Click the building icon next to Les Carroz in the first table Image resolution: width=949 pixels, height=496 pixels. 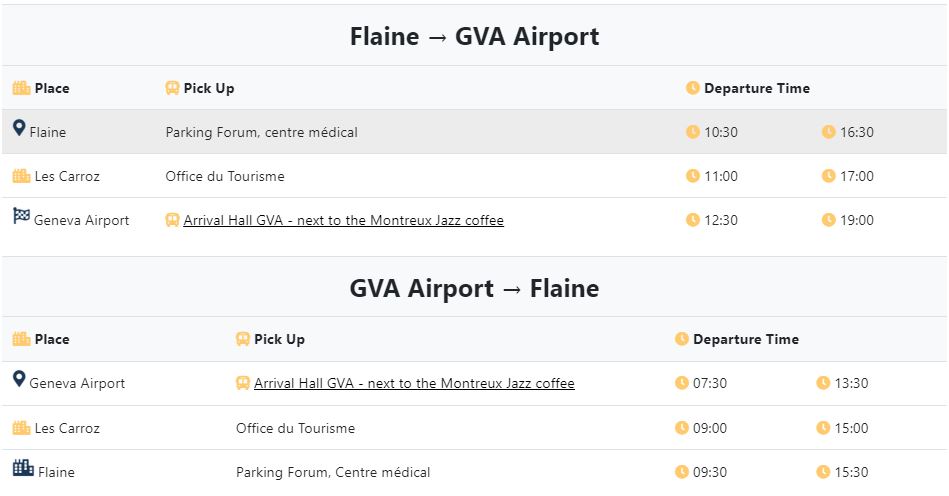[x=21, y=176]
